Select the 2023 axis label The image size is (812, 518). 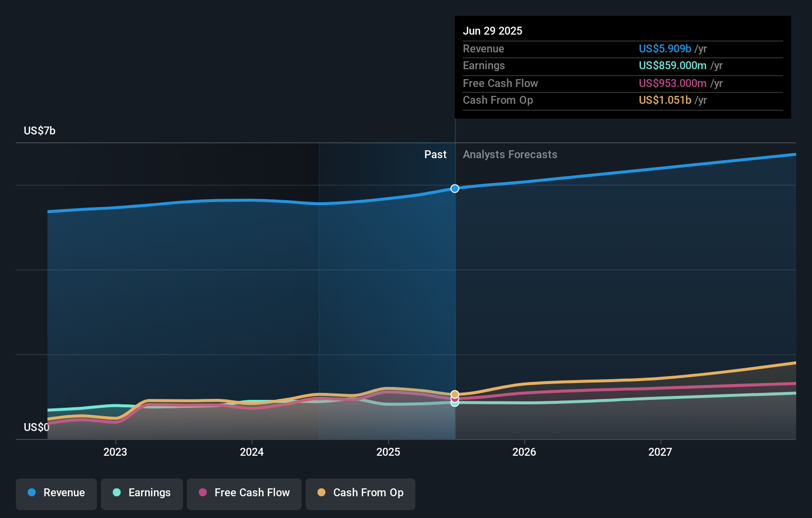(115, 452)
